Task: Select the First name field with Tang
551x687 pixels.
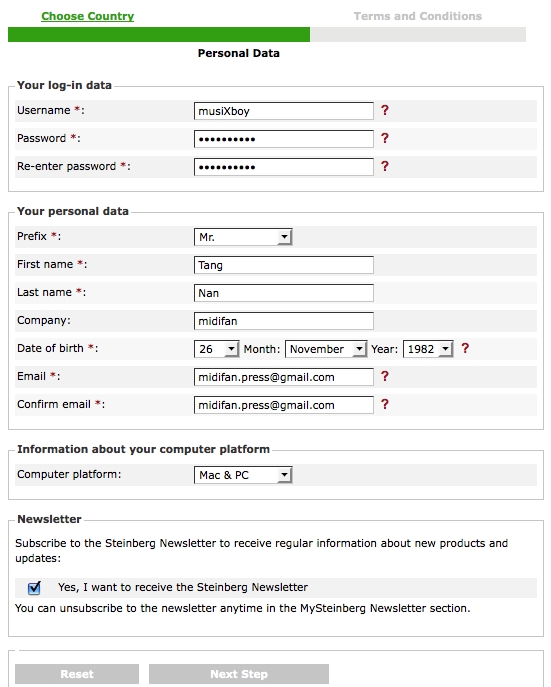Action: 284,265
